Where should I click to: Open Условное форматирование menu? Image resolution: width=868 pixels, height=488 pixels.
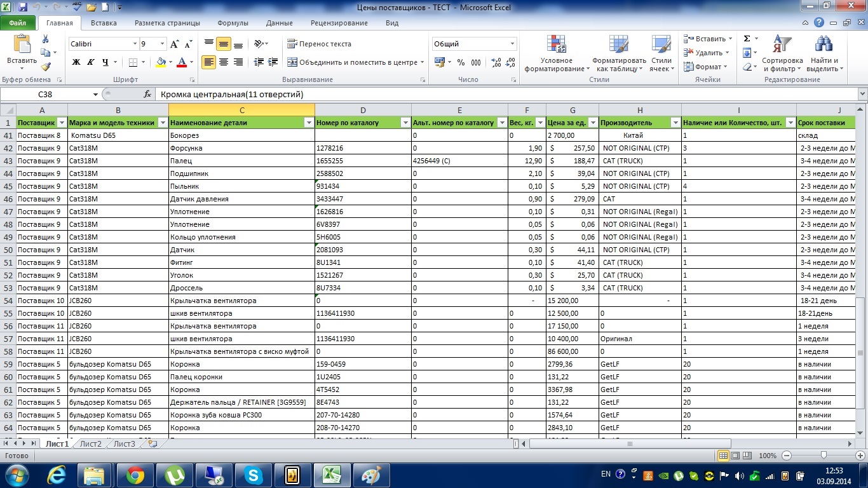tap(556, 53)
